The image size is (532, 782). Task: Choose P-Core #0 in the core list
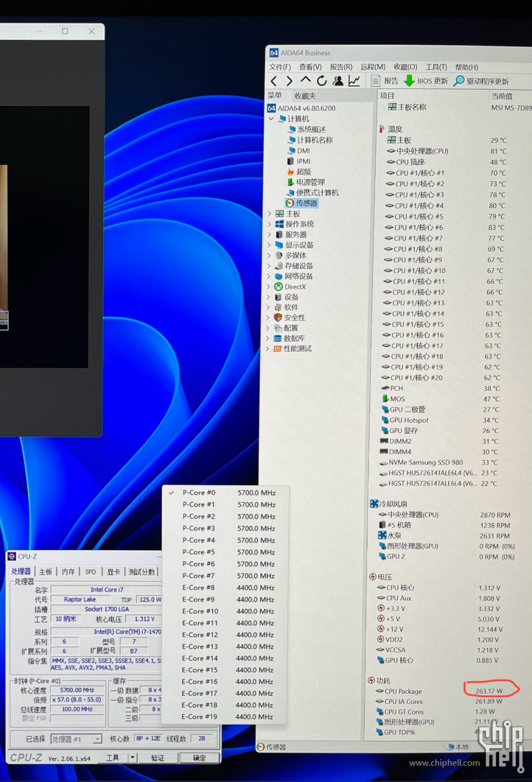click(x=226, y=493)
